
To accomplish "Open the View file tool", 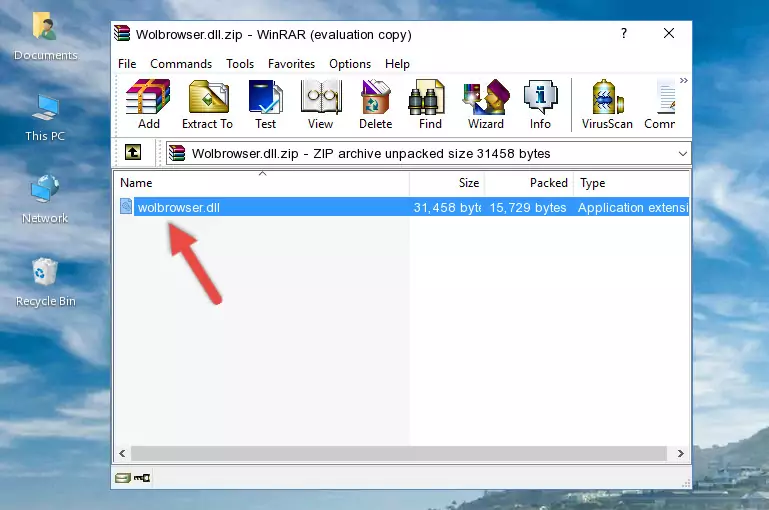I will pyautogui.click(x=321, y=104).
